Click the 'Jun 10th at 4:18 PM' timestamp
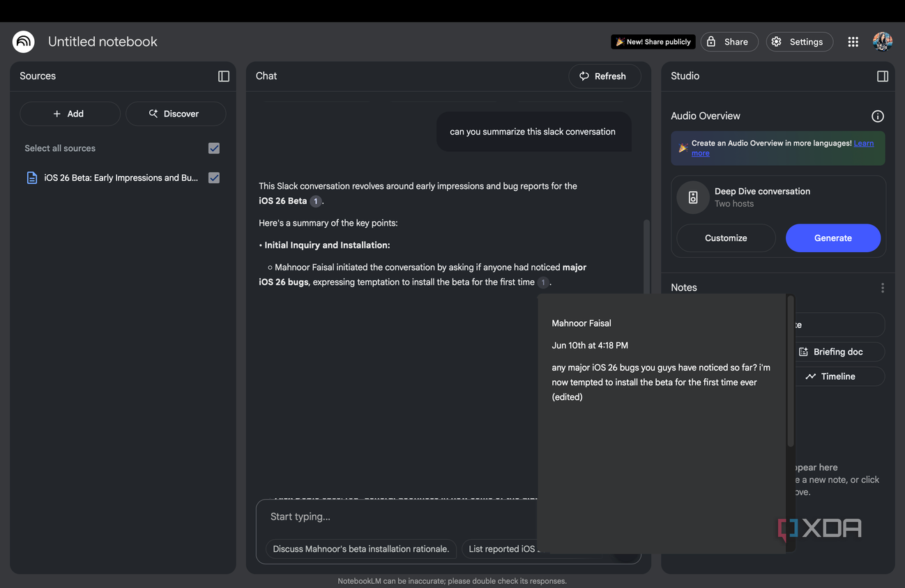905x588 pixels. pyautogui.click(x=590, y=346)
